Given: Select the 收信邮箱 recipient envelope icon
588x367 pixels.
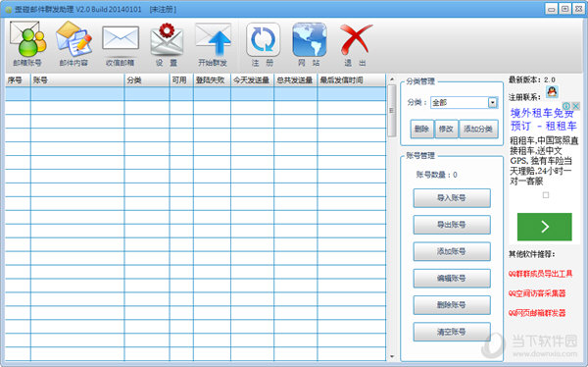Looking at the screenshot, I should click(x=120, y=43).
